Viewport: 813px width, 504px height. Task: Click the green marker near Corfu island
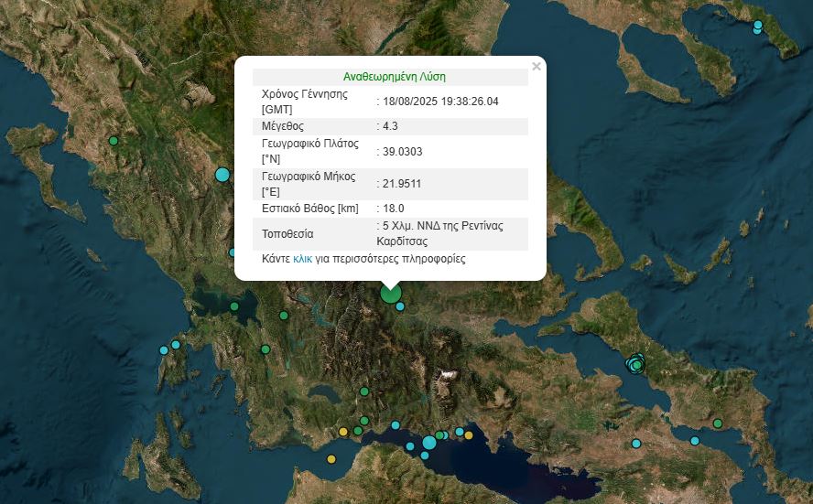(x=114, y=141)
